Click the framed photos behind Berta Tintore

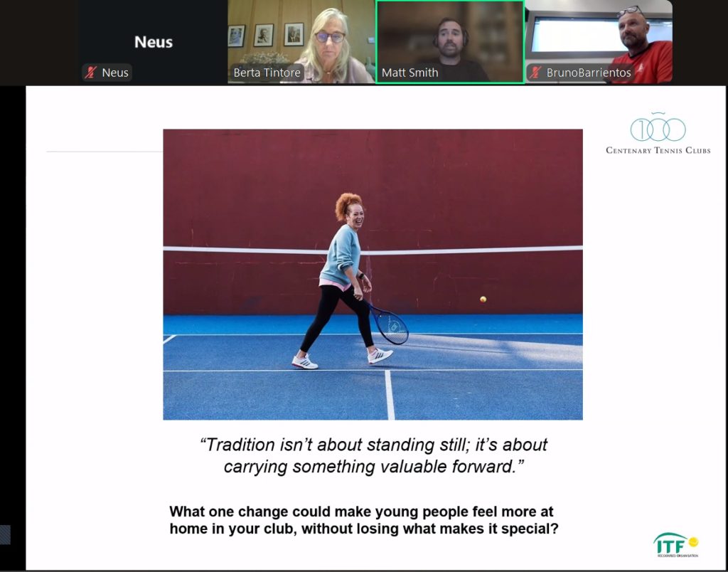click(264, 35)
